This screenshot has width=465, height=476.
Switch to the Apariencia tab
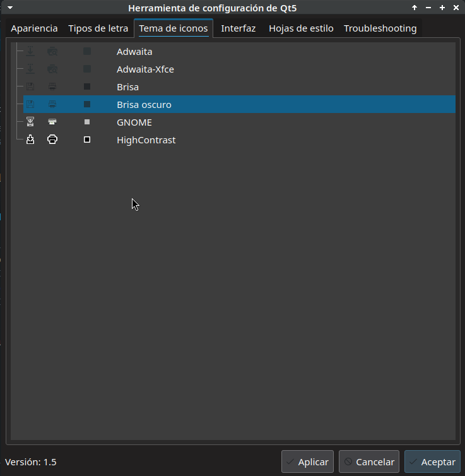(x=34, y=28)
